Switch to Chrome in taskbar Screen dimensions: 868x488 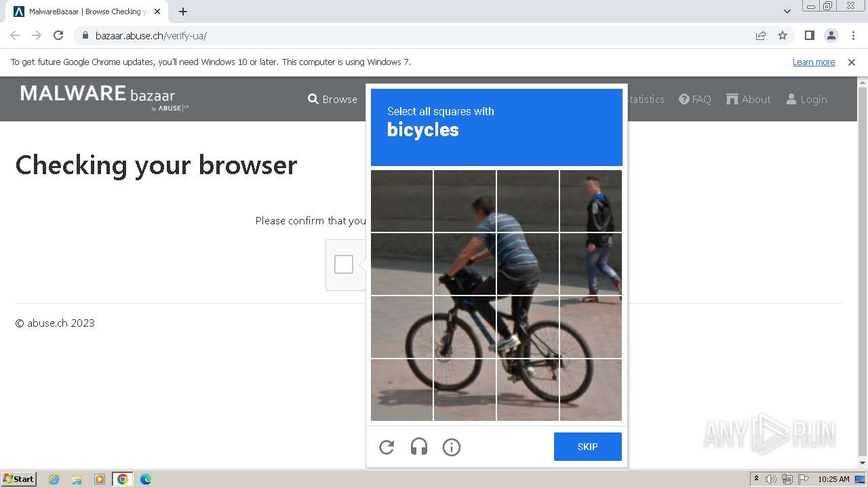pyautogui.click(x=123, y=479)
